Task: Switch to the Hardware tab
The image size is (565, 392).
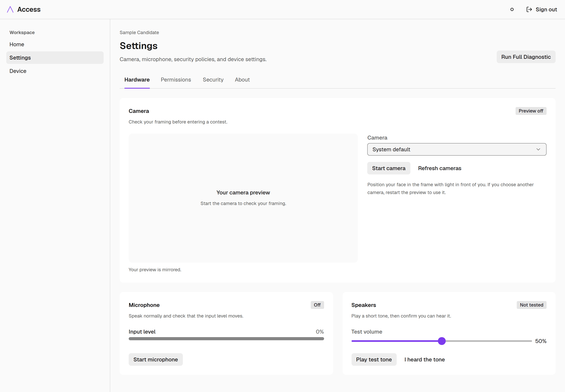Action: 137,80
